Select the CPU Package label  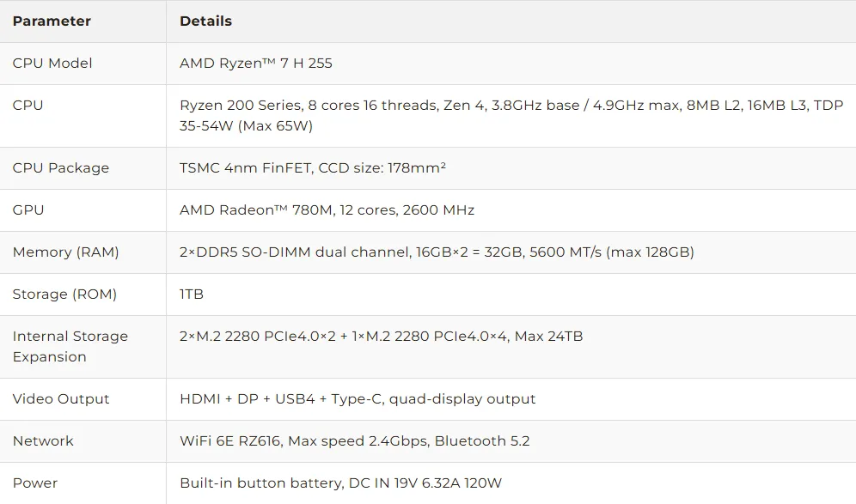[x=61, y=168]
